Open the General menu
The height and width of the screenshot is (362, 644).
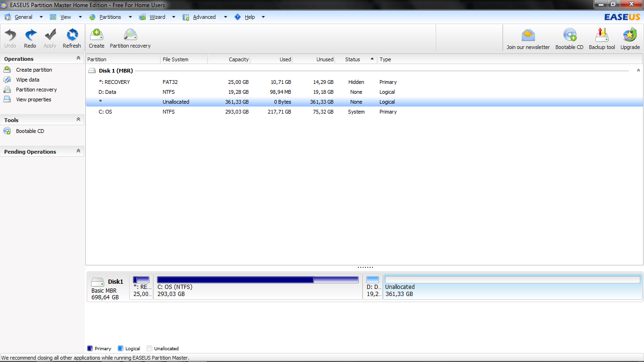pyautogui.click(x=24, y=17)
